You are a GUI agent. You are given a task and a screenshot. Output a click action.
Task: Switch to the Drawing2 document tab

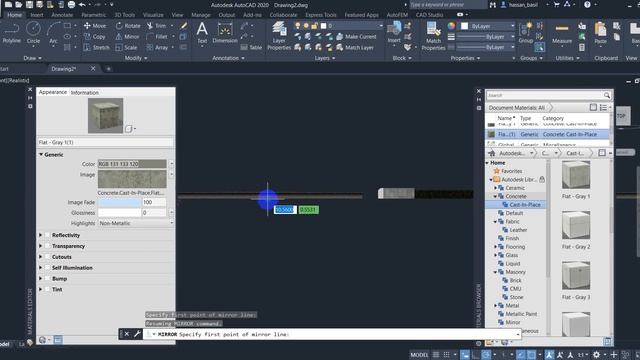64,69
